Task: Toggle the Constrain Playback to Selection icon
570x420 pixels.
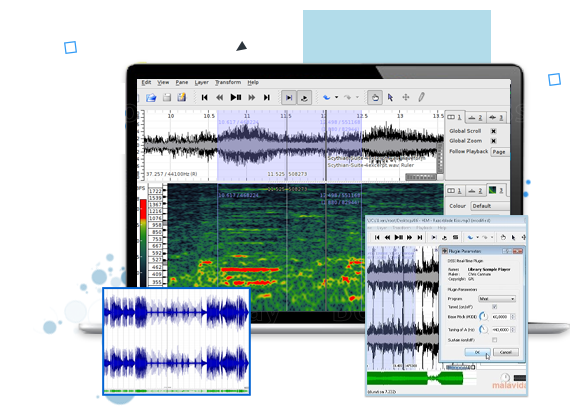Action: [x=289, y=97]
